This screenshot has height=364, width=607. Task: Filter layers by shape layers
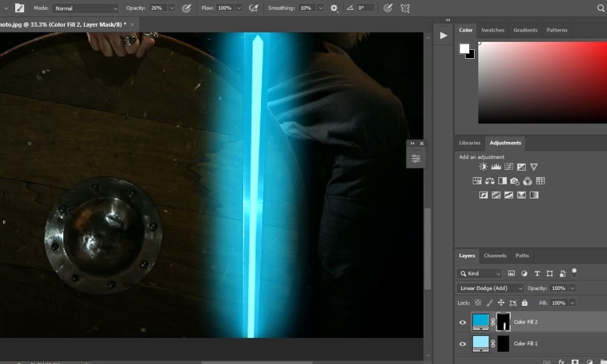tap(550, 274)
